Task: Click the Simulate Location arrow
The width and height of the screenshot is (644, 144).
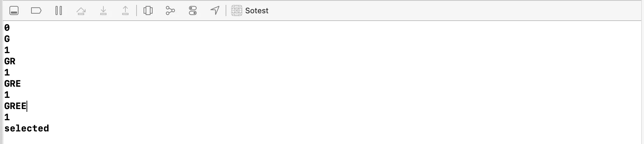Action: tap(215, 10)
